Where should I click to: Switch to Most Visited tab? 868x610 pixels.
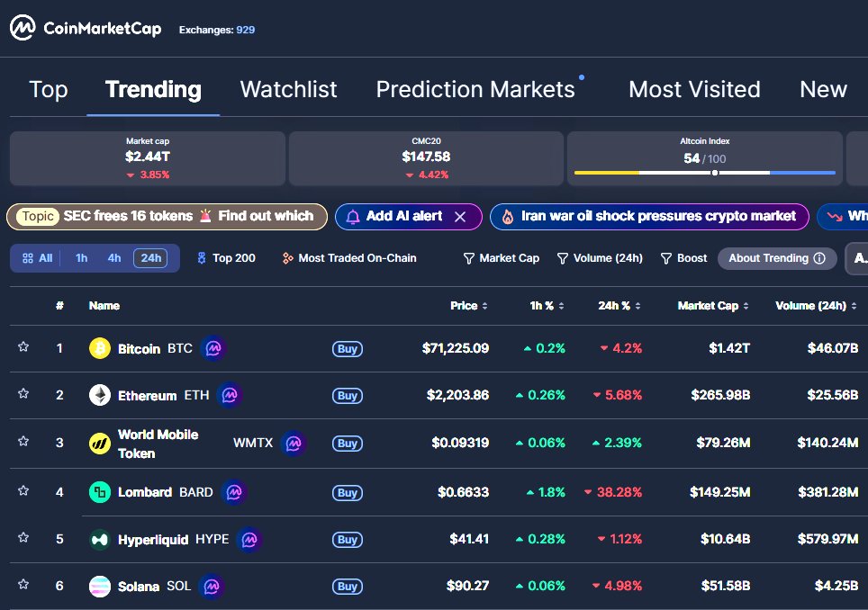[x=695, y=90]
